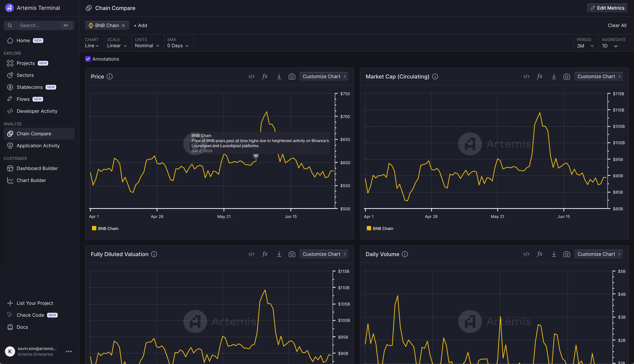Toggle BNB Chain legend on Market Cap chart
This screenshot has width=634, height=364.
coord(380,228)
